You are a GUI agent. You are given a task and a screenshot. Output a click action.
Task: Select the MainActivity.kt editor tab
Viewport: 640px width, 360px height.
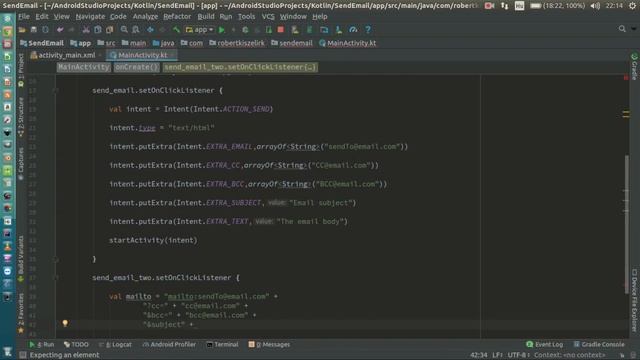pyautogui.click(x=142, y=55)
